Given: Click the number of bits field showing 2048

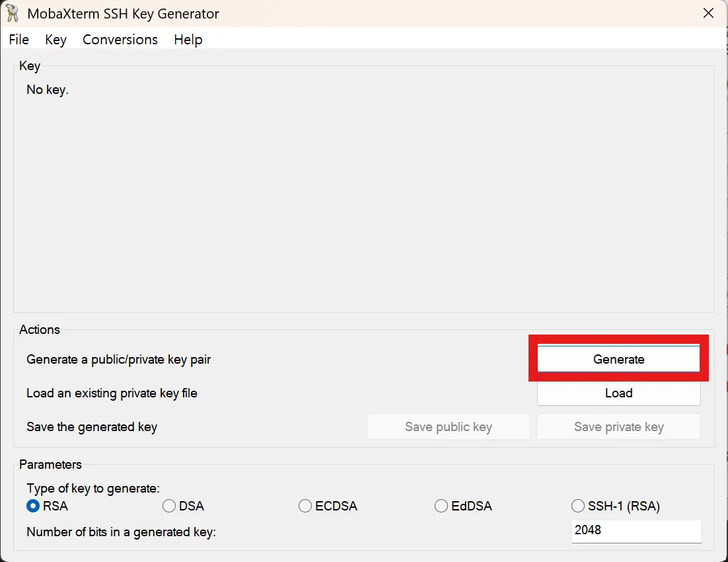Looking at the screenshot, I should click(x=636, y=531).
